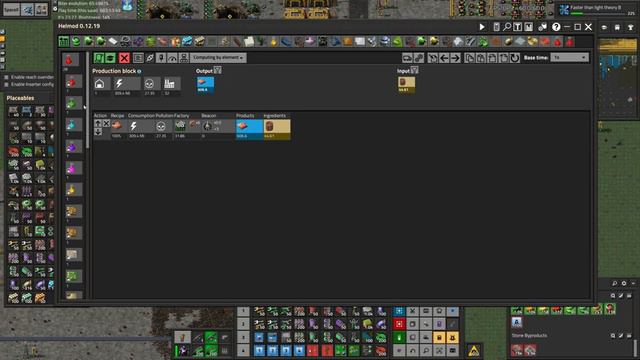Click the red X delete button in Helmod toolbar
Screen dimensions: 640x360
point(124,58)
